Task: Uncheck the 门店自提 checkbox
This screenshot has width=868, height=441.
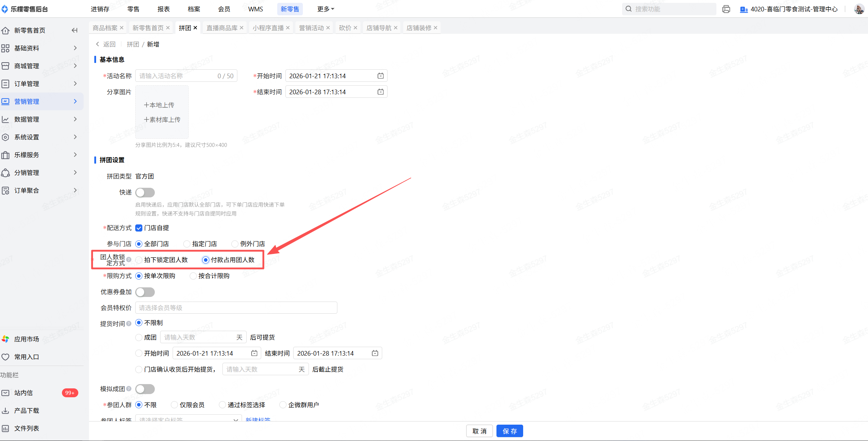Action: (x=139, y=228)
